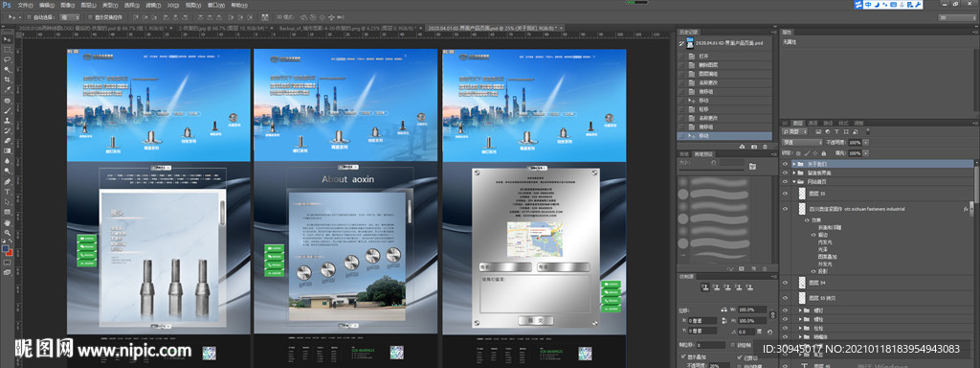The height and width of the screenshot is (368, 980).
Task: Toggle 显示变换控件 checkbox
Action: coord(92,17)
